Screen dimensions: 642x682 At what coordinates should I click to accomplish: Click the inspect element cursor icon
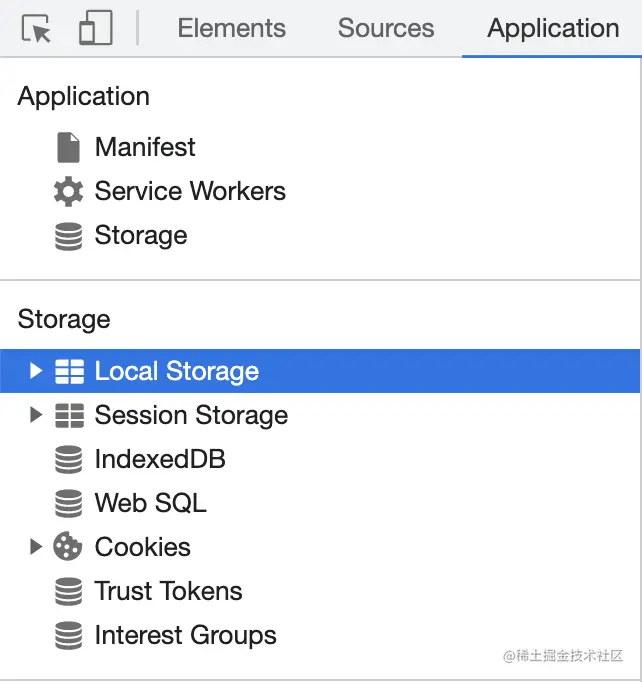click(37, 29)
